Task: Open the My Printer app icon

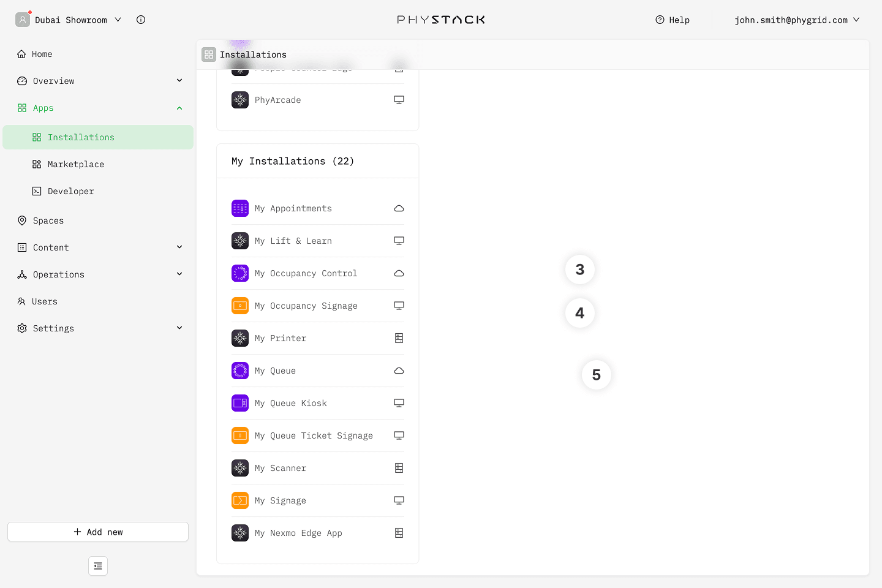Action: coord(240,338)
